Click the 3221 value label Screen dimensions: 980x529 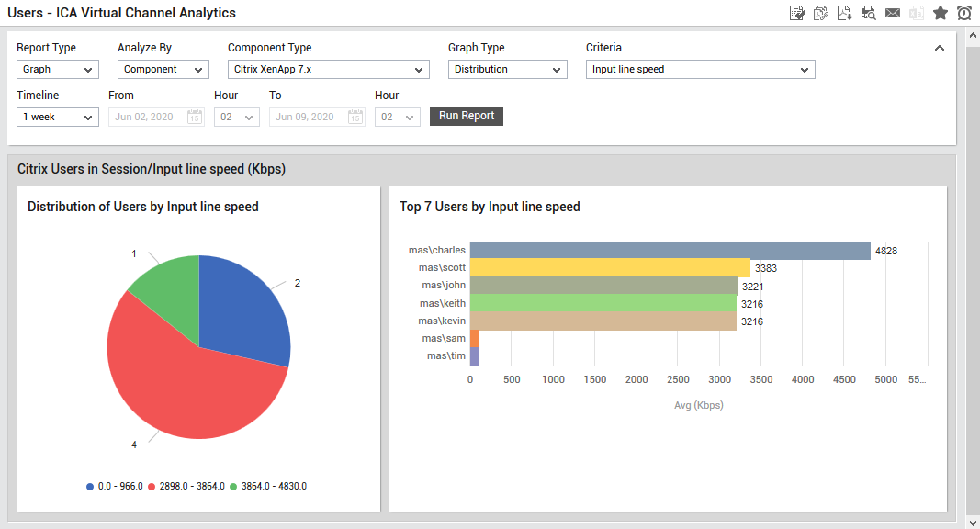pos(752,287)
